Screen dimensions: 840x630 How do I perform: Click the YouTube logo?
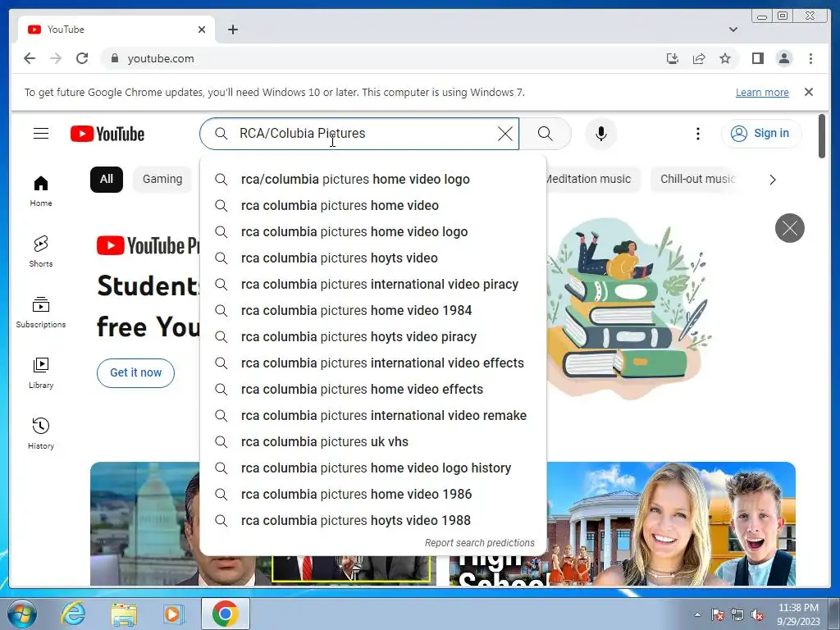pyautogui.click(x=107, y=134)
